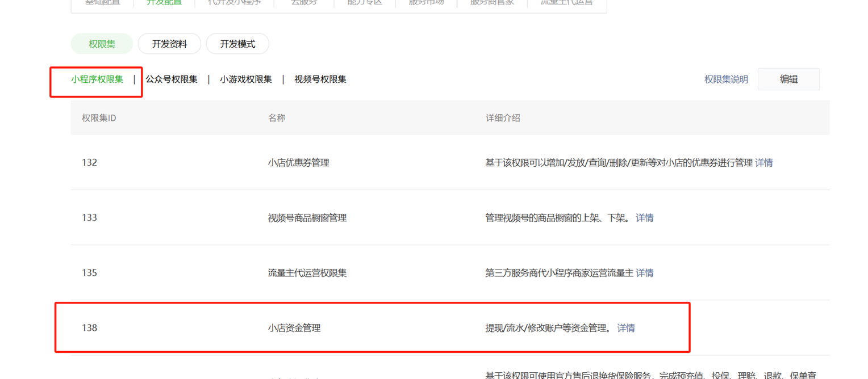Screen dimensions: 868x379
Task: Click the 编辑 button
Action: [x=788, y=79]
